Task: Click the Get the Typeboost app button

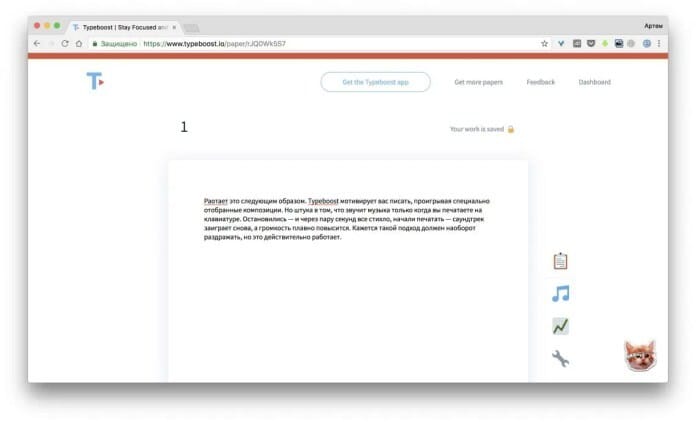Action: click(376, 82)
